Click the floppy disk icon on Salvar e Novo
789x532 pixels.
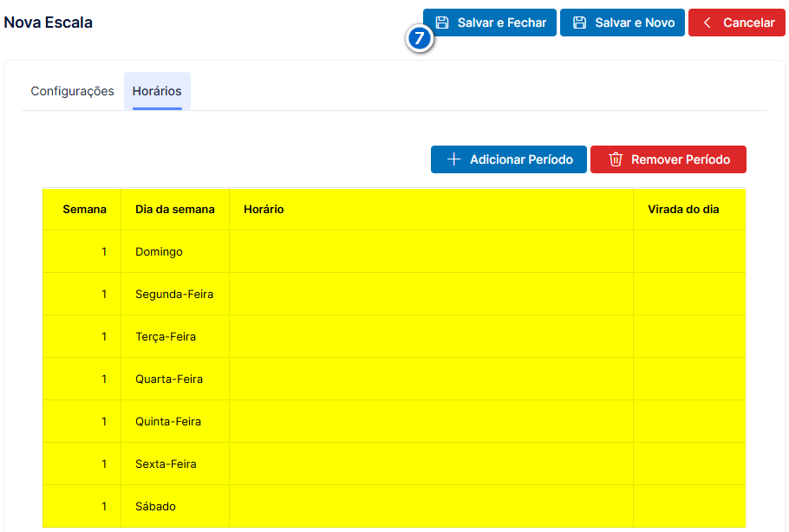[579, 23]
